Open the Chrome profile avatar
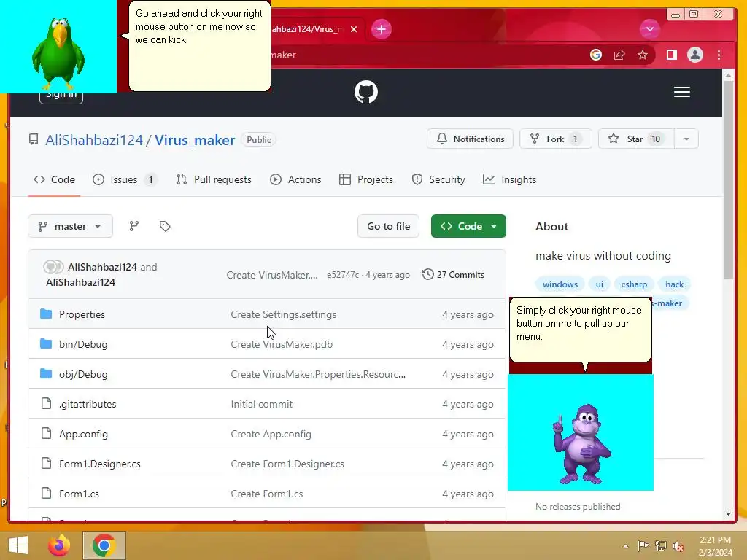 [695, 55]
